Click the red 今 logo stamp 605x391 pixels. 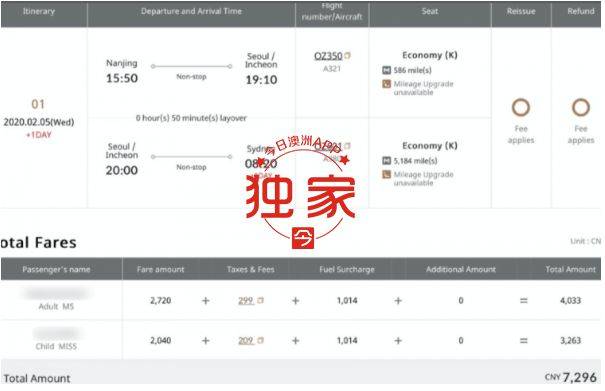[303, 238]
